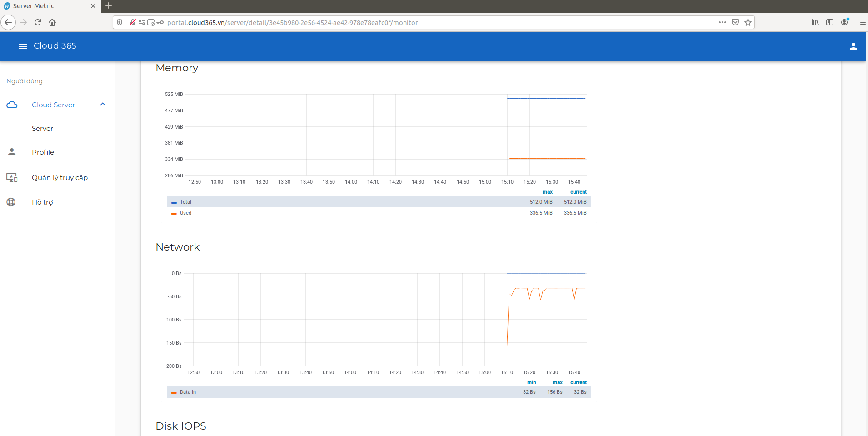Toggle the Total series in Memory legend
The height and width of the screenshot is (436, 868).
185,202
